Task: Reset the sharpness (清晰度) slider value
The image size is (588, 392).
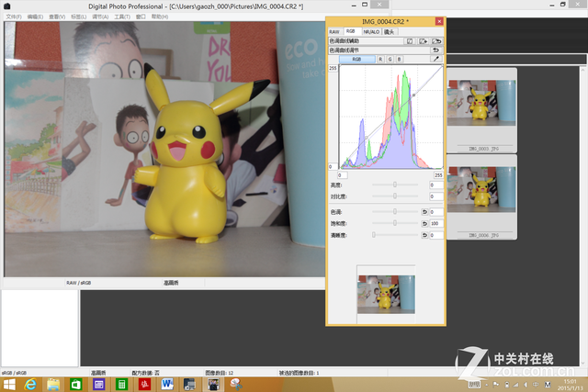Action: click(x=424, y=235)
